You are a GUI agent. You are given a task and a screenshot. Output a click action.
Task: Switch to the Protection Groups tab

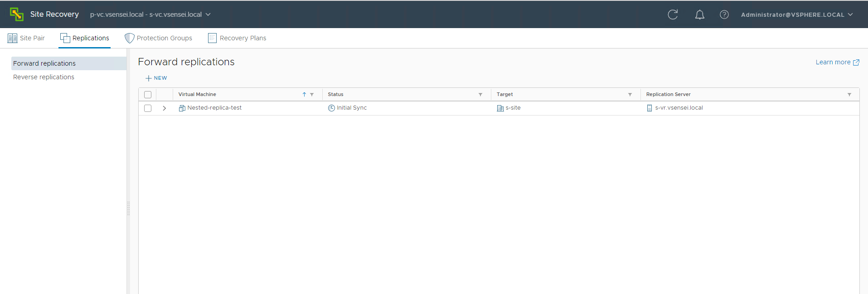pos(159,38)
